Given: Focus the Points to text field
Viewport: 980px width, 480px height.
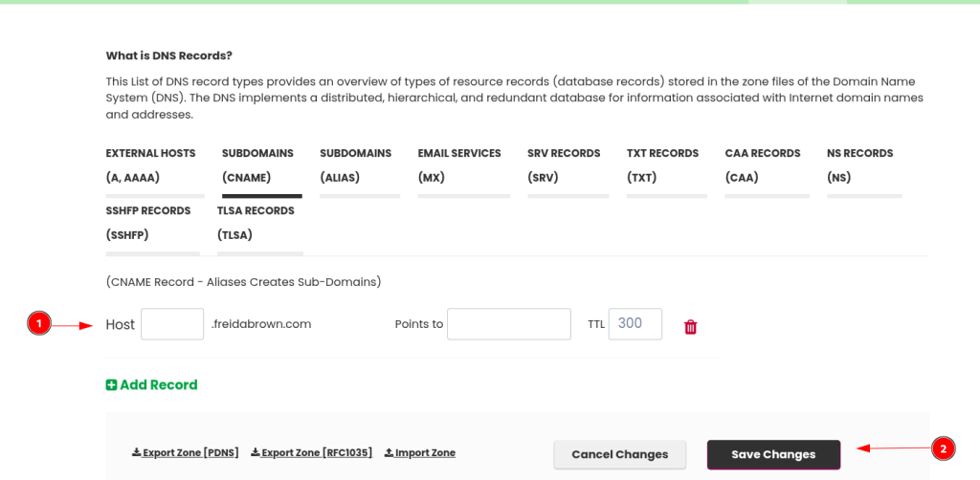Looking at the screenshot, I should [x=509, y=324].
